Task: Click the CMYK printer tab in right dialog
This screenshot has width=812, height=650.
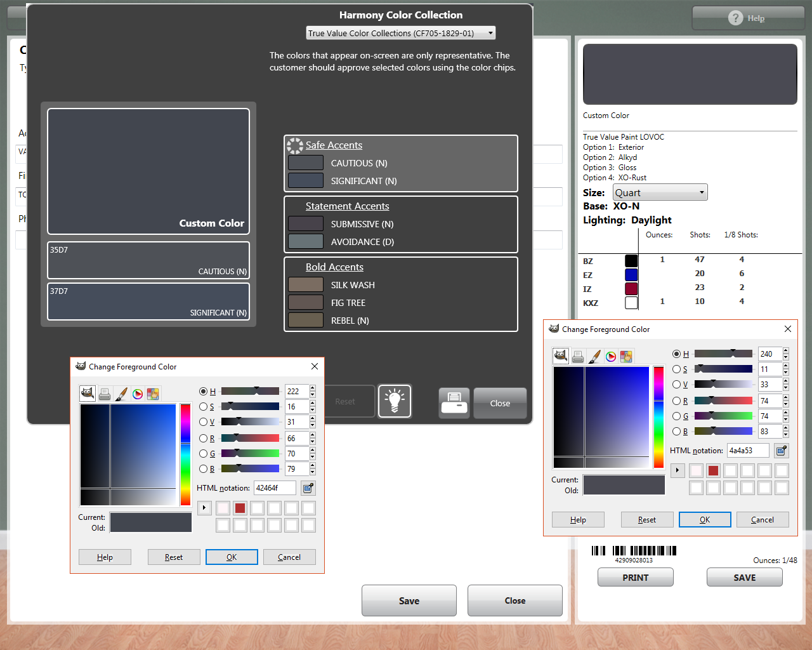Action: pyautogui.click(x=578, y=357)
